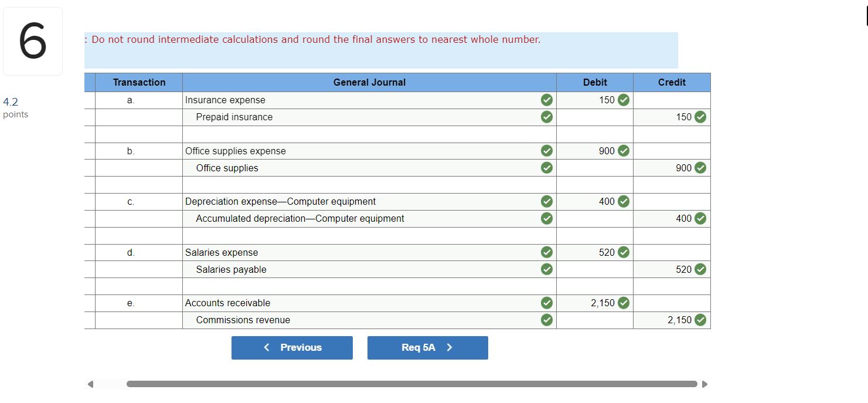Select the General Journal column header
This screenshot has height=403, width=868.
369,82
